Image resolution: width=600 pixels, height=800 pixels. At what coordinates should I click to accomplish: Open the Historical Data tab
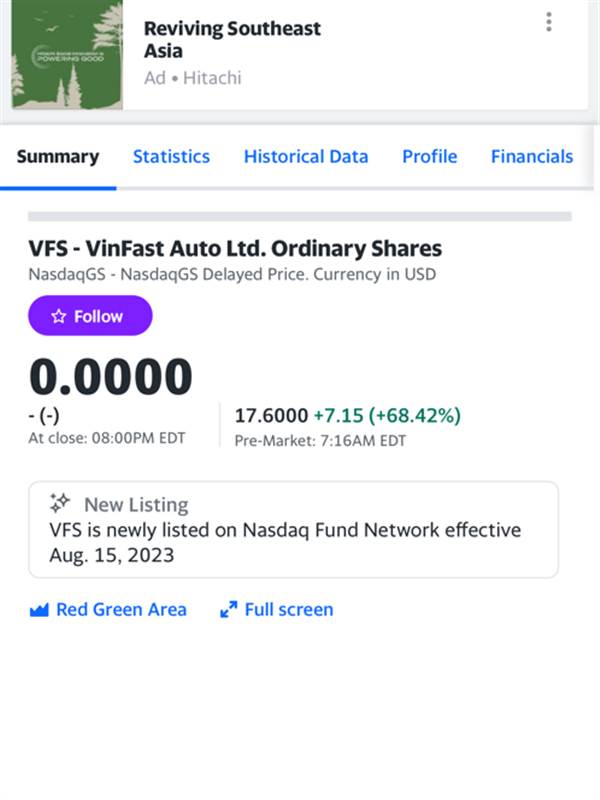[x=306, y=156]
